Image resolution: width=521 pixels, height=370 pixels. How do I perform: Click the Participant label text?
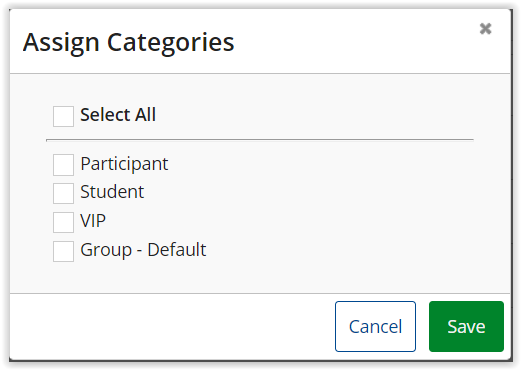(124, 164)
